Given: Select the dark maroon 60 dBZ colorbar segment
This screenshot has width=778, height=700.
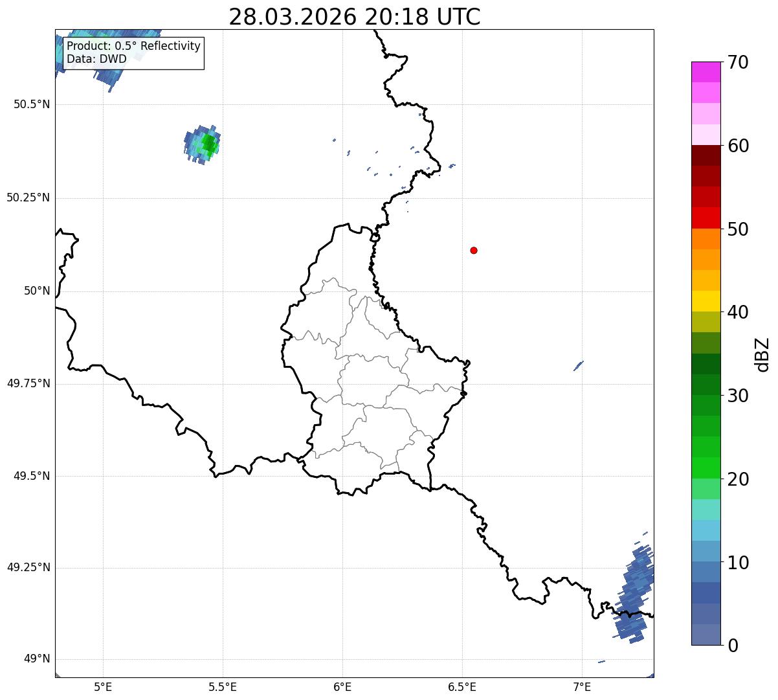Looking at the screenshot, I should (x=706, y=155).
